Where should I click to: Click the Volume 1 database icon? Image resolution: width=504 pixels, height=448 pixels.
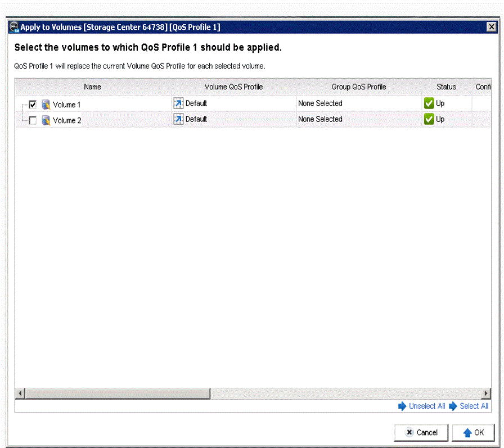[46, 105]
